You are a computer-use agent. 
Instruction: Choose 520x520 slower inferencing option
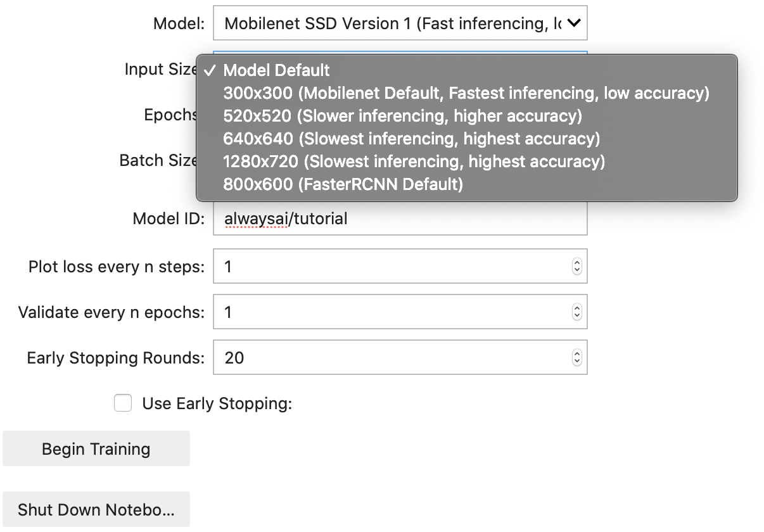tap(467, 116)
